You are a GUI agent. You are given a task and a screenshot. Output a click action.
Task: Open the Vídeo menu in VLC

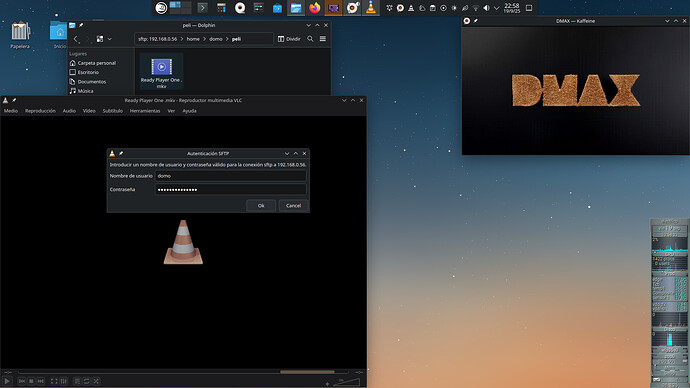[89, 111]
